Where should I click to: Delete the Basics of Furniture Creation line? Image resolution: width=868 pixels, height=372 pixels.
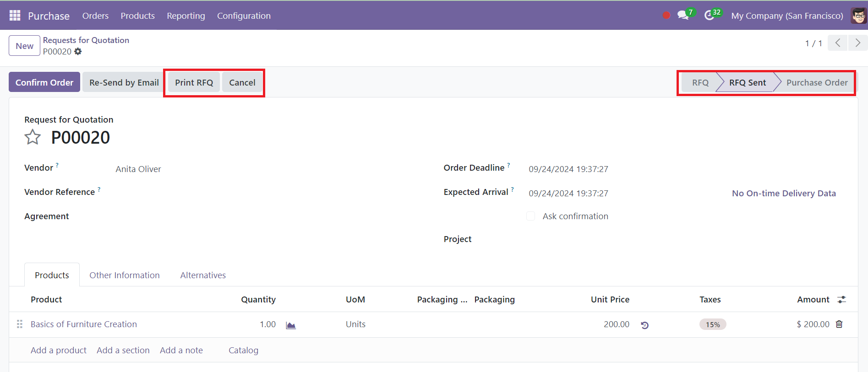[x=839, y=324]
